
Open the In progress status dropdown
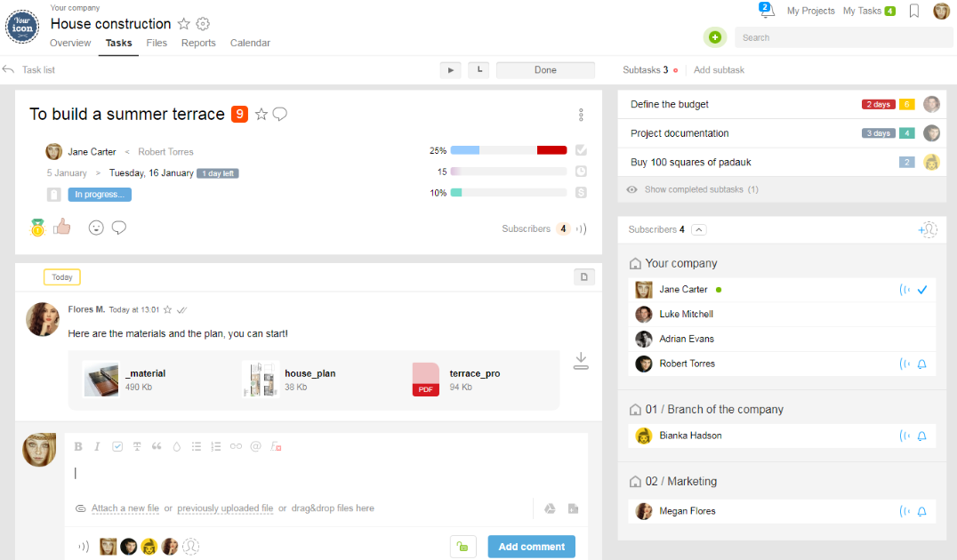click(100, 195)
